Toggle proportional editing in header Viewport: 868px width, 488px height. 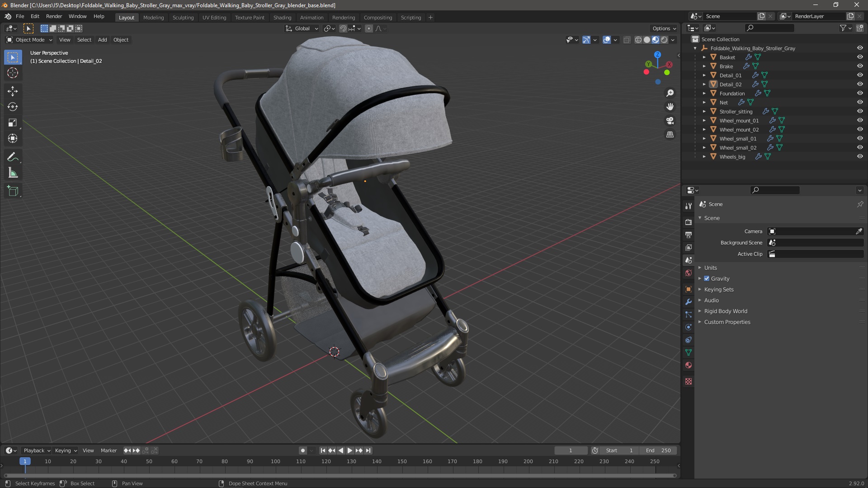tap(369, 28)
